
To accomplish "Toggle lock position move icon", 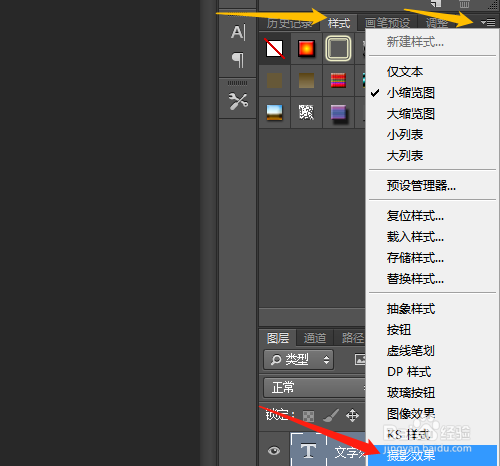I will pyautogui.click(x=352, y=416).
